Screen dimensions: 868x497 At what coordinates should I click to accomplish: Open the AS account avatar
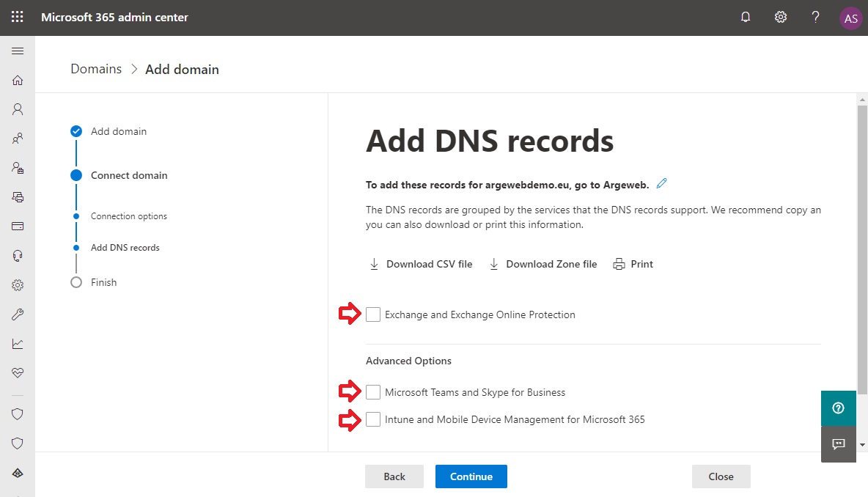[x=851, y=18]
